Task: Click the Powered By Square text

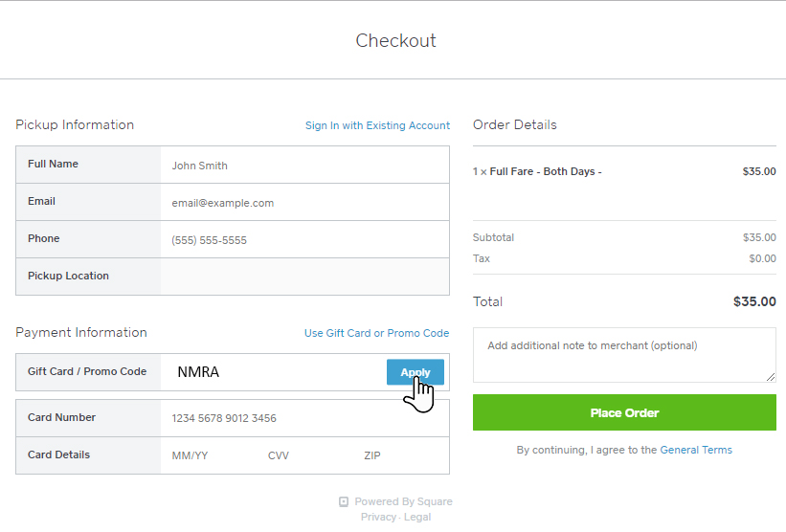Action: point(403,501)
